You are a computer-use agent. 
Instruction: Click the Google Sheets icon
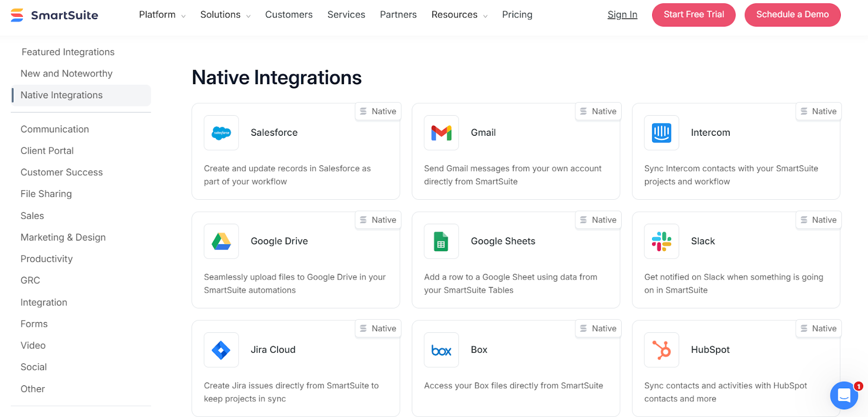[x=441, y=241]
